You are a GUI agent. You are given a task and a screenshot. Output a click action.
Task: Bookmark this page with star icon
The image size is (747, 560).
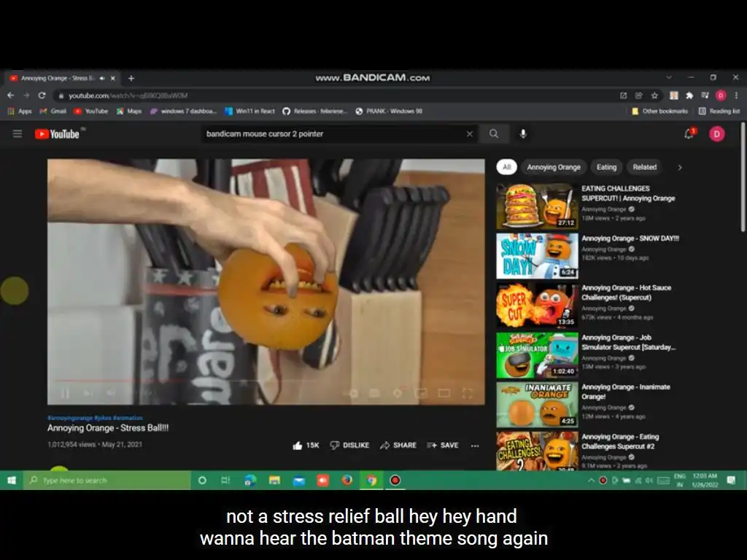click(654, 96)
